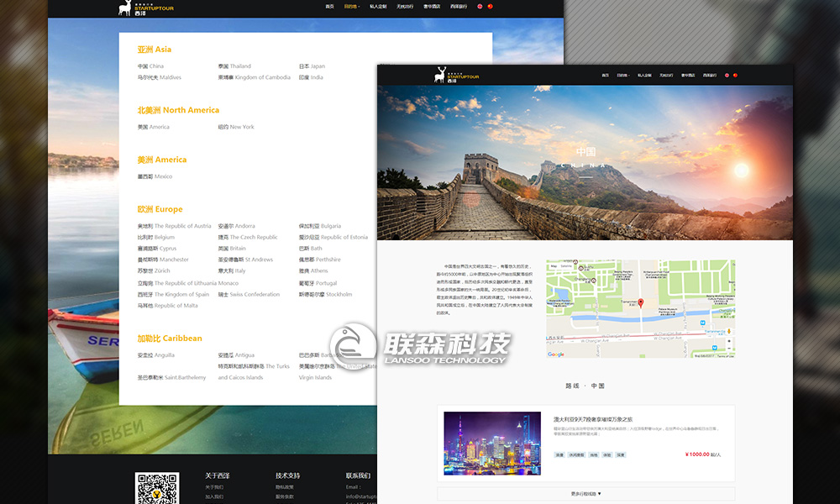The image size is (840, 504).
Task: Open the fourth nav item on back page, right of 私人定制
Action: click(x=405, y=7)
